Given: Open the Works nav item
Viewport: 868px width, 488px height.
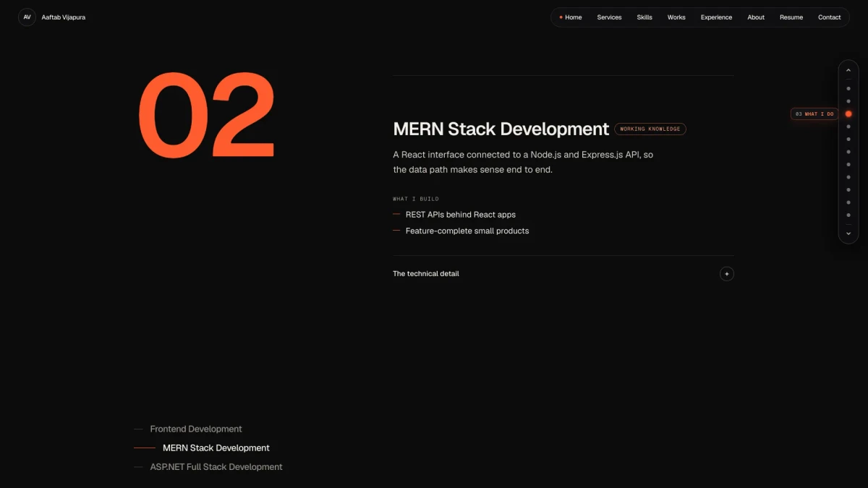Looking at the screenshot, I should (x=676, y=17).
